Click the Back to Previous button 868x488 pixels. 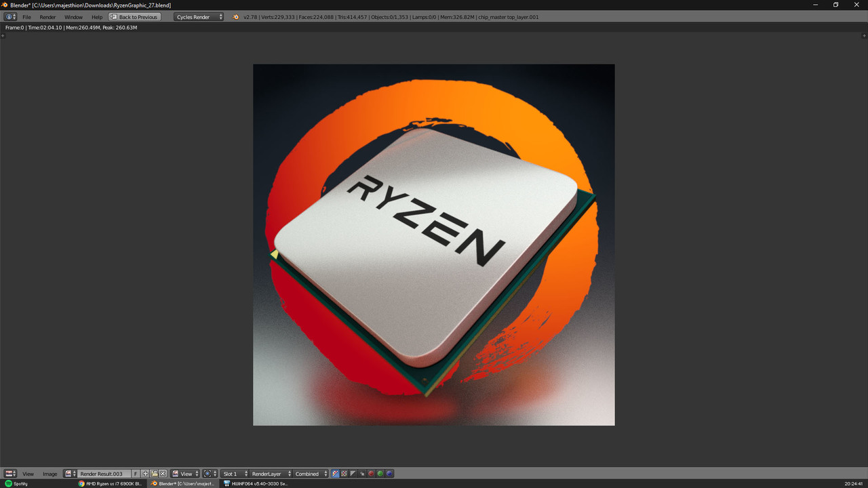point(134,17)
